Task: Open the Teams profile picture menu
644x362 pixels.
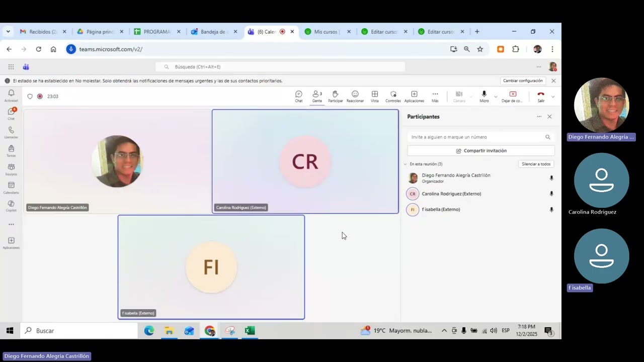Action: [x=552, y=66]
